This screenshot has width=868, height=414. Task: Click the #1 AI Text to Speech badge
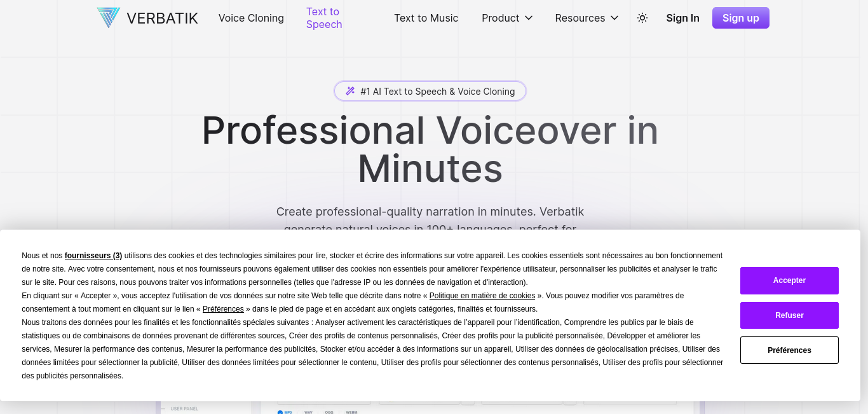(430, 91)
